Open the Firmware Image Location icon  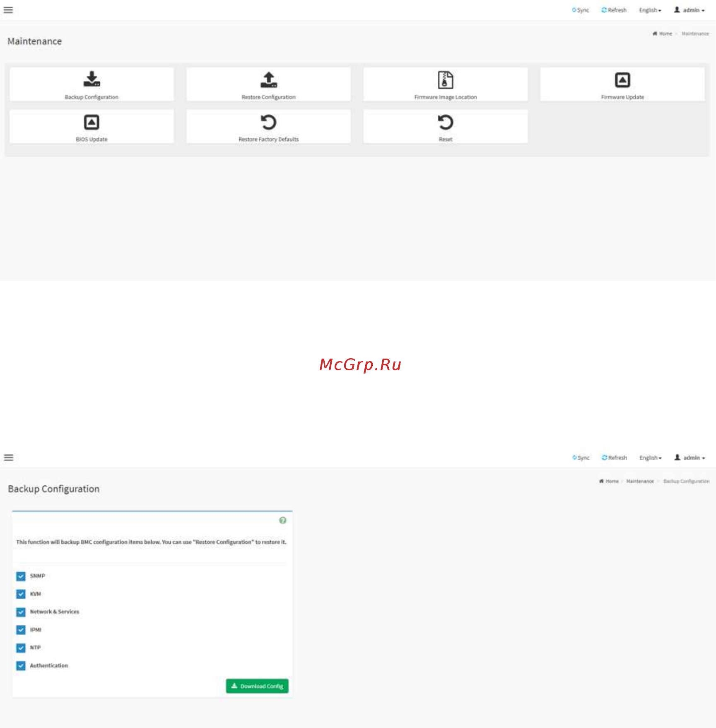[445, 80]
